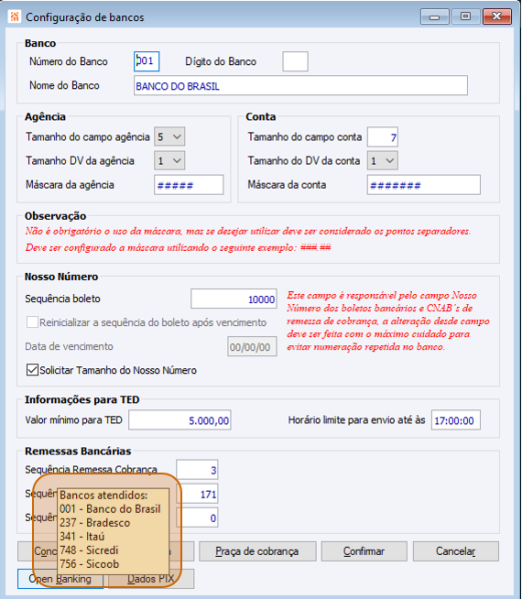Edit the Nome do Banco field
Viewport: 522px width, 599px height.
[301, 86]
